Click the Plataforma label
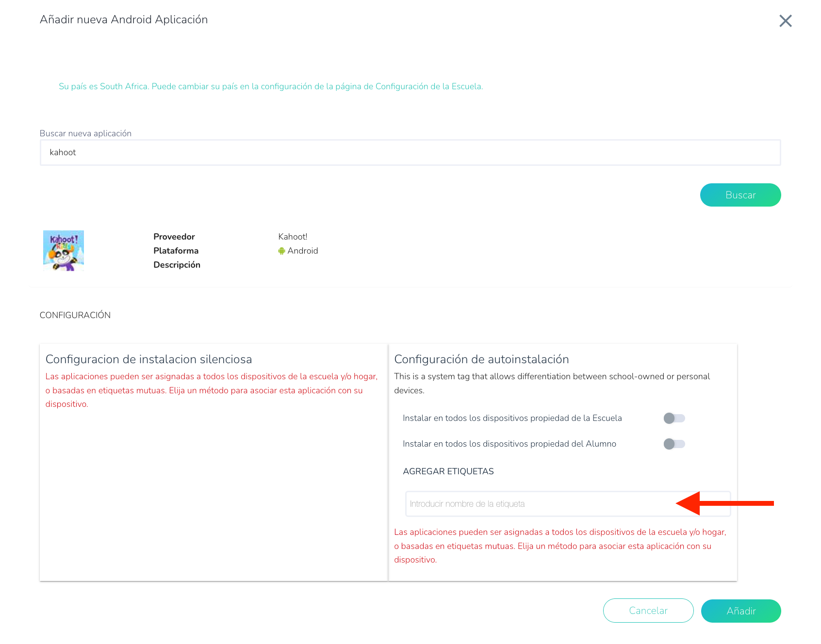 [176, 251]
